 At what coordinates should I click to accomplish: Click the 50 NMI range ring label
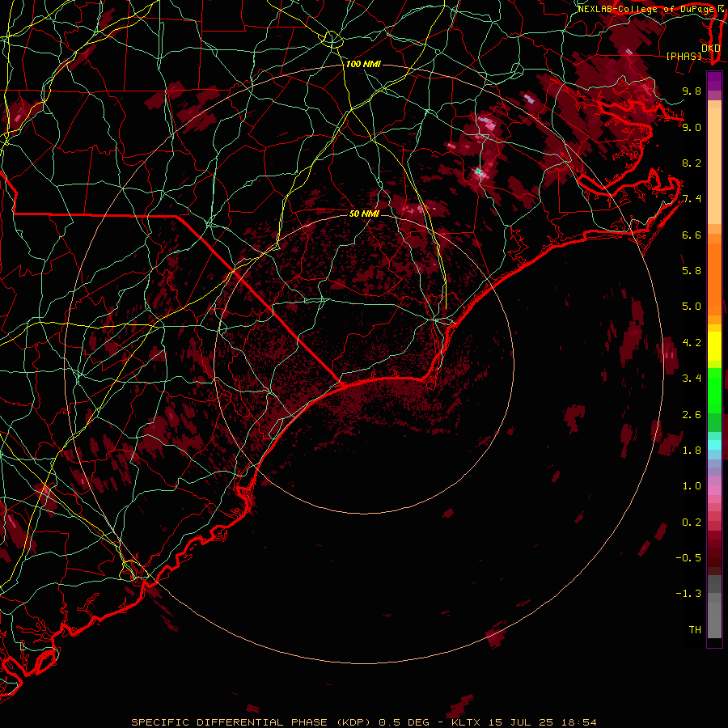(x=364, y=214)
